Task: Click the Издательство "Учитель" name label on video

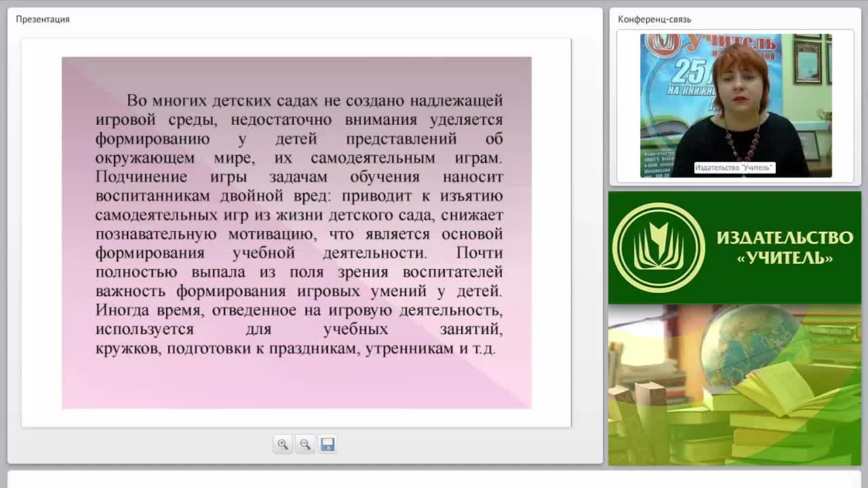Action: (734, 167)
